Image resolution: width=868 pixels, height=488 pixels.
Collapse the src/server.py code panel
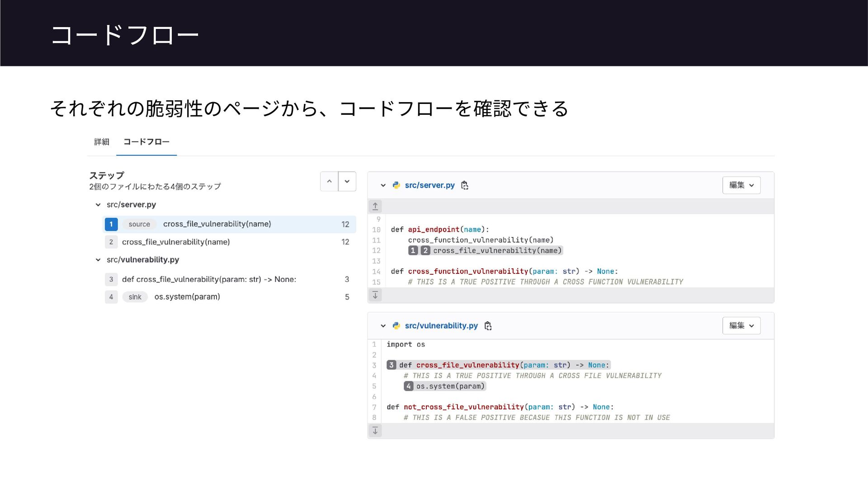tap(383, 185)
